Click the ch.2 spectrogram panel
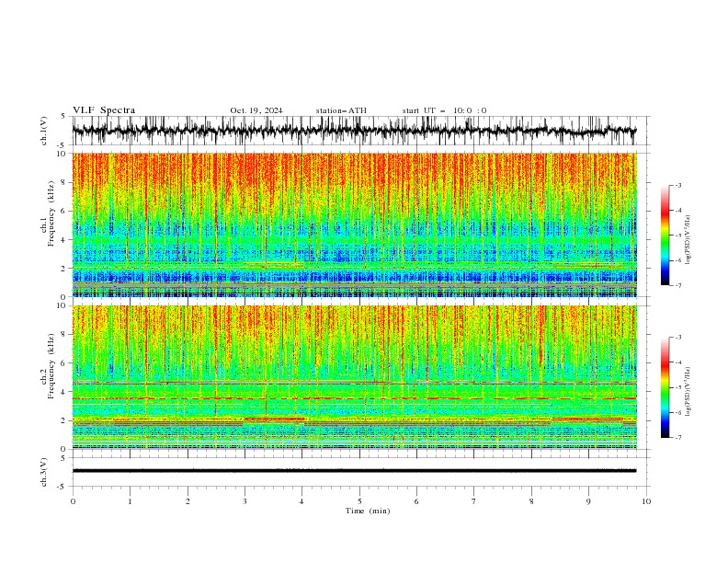Viewport: 728px width, 563px height. (354, 377)
